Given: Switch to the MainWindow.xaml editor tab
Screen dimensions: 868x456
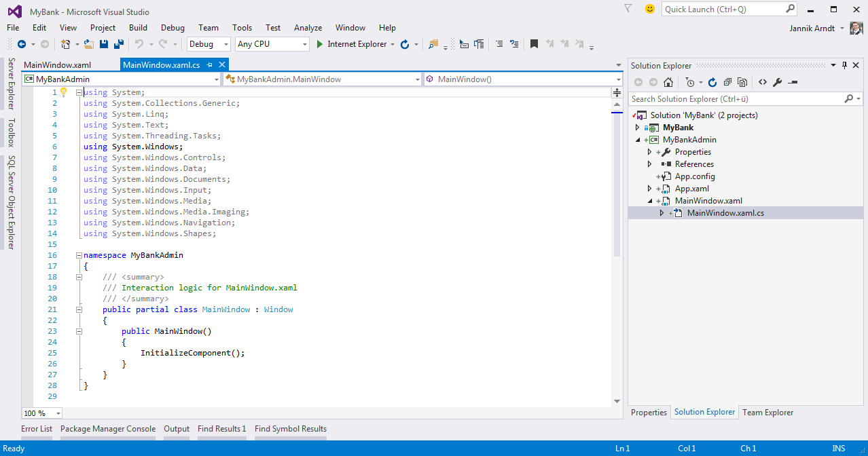Looking at the screenshot, I should pos(57,65).
